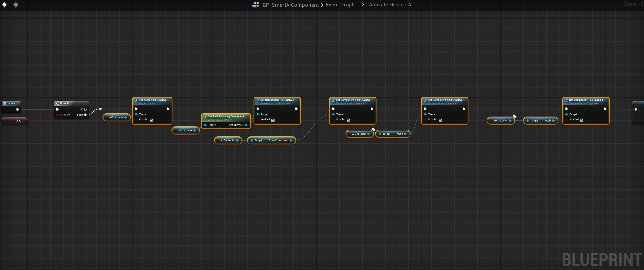Click the Get Path Following Component function icon

205,116
